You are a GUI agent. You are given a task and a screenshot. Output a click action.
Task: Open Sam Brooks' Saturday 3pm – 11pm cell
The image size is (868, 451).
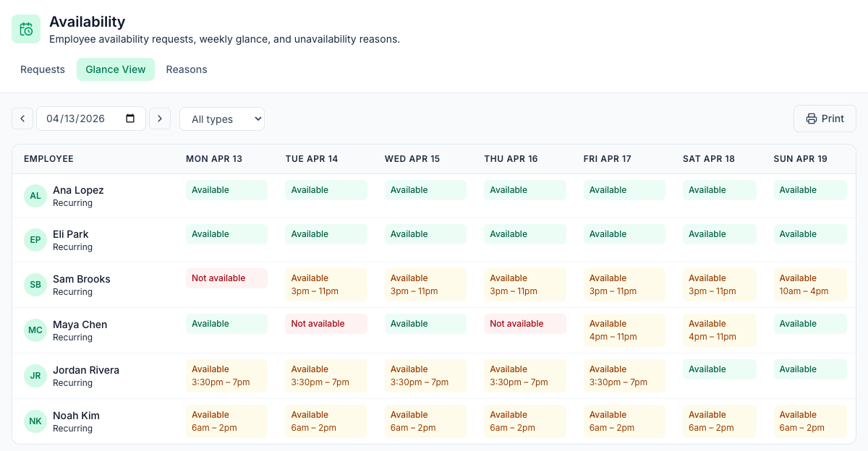pyautogui.click(x=720, y=285)
